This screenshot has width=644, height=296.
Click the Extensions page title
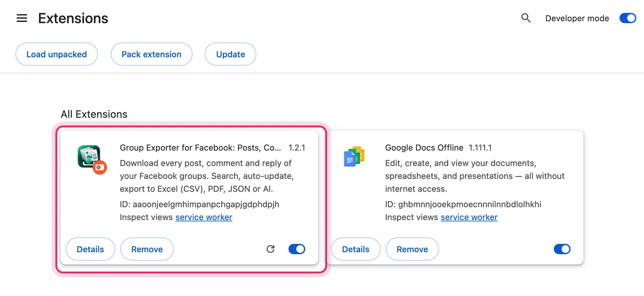pyautogui.click(x=73, y=18)
